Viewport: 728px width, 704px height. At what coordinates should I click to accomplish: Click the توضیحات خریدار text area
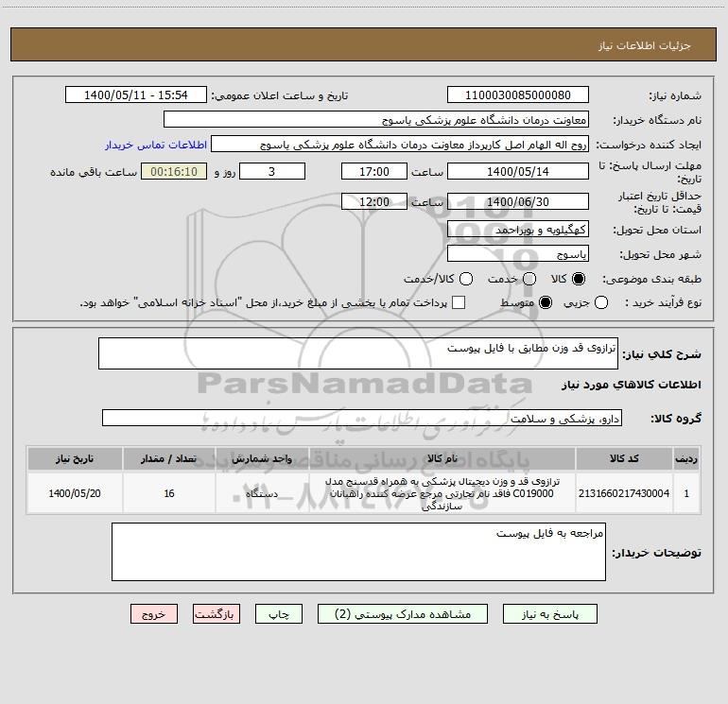pos(358,552)
